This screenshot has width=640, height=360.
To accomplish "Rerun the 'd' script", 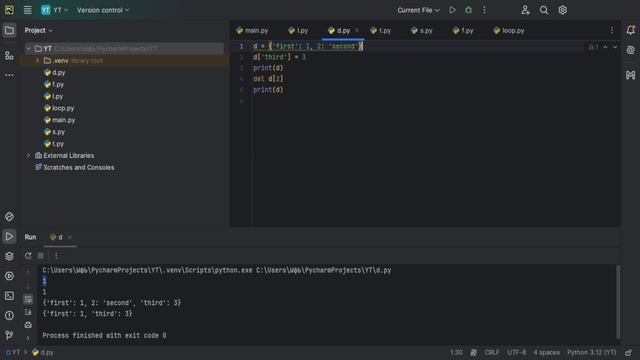I will [28, 256].
